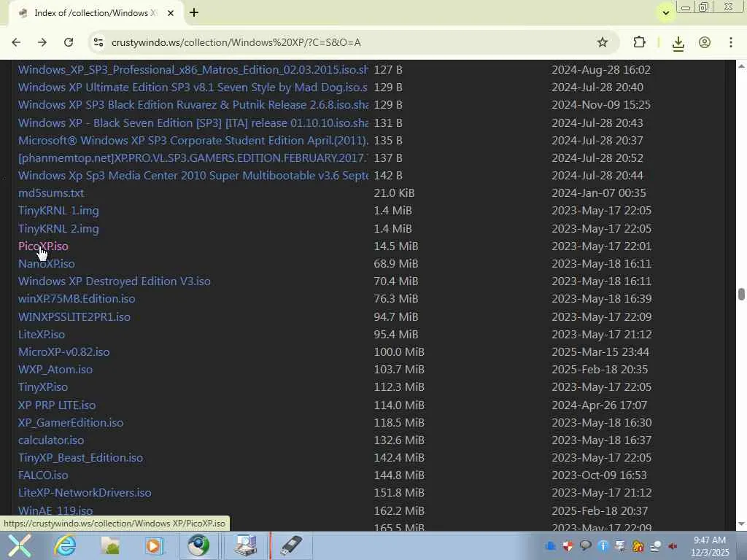Select the Index of /collection/Windows XP tab
747x560 pixels.
click(x=96, y=13)
